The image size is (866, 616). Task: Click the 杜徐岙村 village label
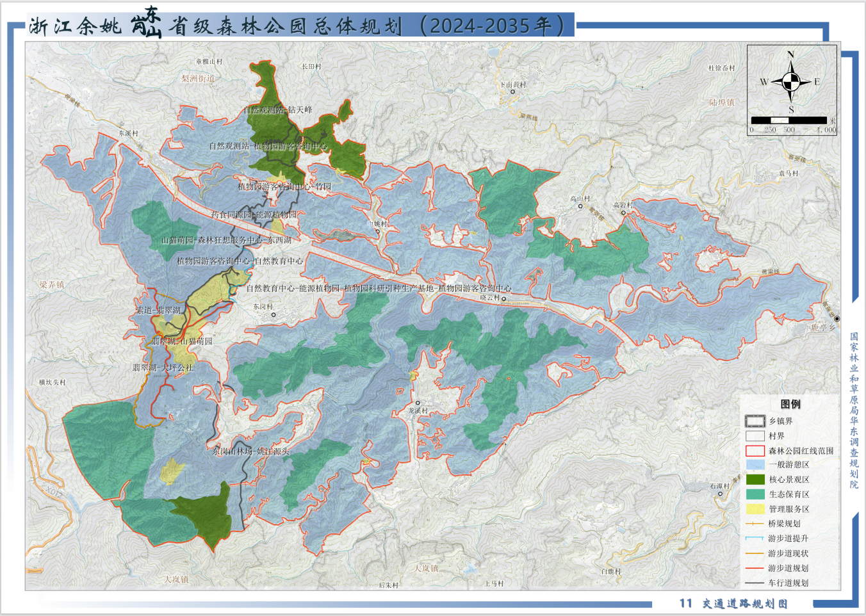tap(722, 69)
